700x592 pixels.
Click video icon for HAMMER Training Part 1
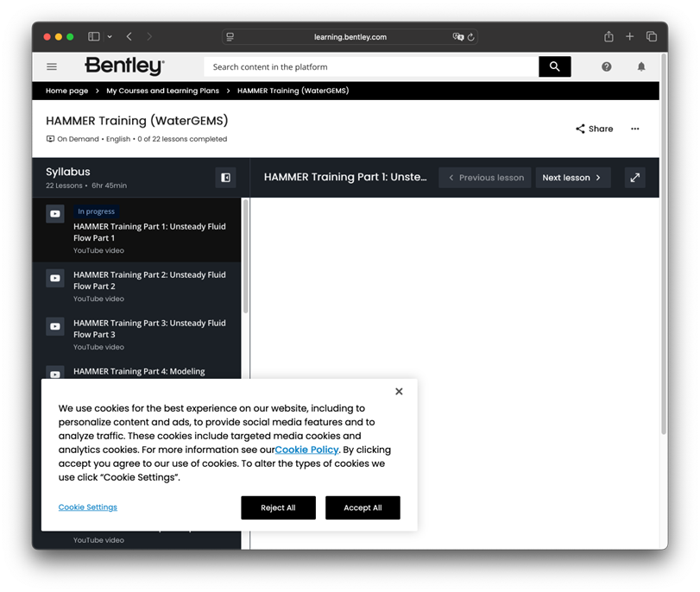tap(55, 214)
